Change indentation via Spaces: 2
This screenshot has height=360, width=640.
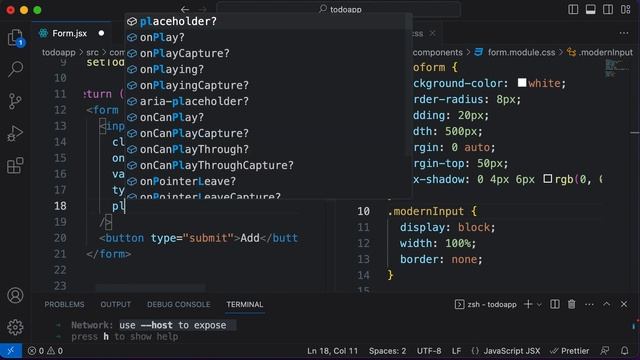click(x=387, y=351)
